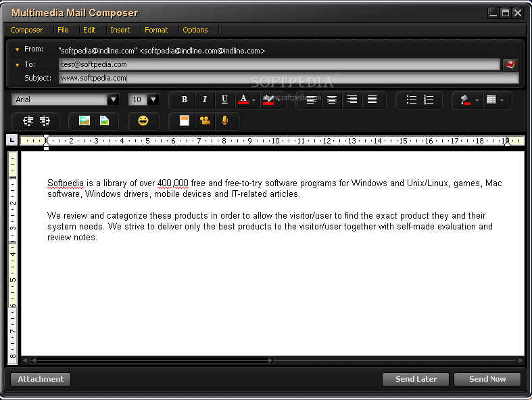
Task: Toggle italic formatting
Action: (x=204, y=99)
